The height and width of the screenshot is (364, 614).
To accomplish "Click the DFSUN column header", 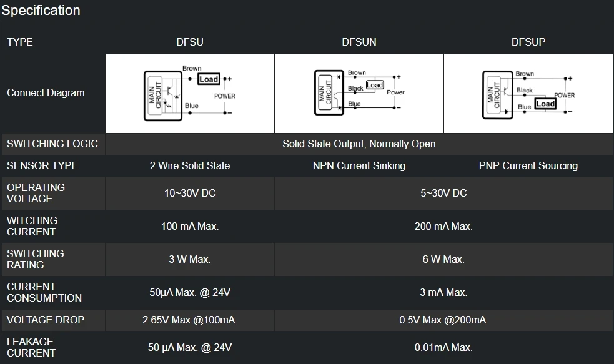I will click(x=359, y=42).
